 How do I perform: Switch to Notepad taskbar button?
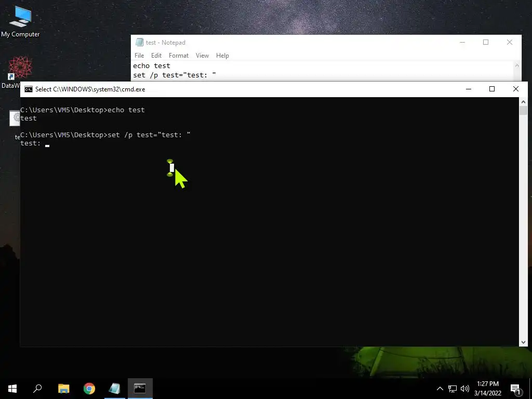(115, 389)
